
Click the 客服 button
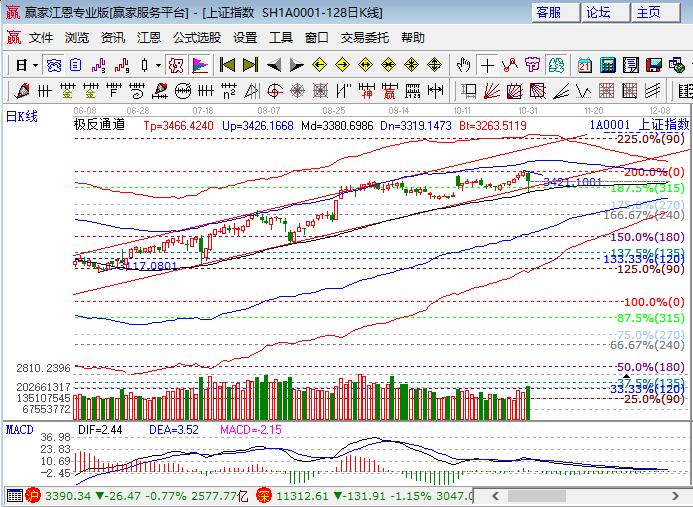554,12
